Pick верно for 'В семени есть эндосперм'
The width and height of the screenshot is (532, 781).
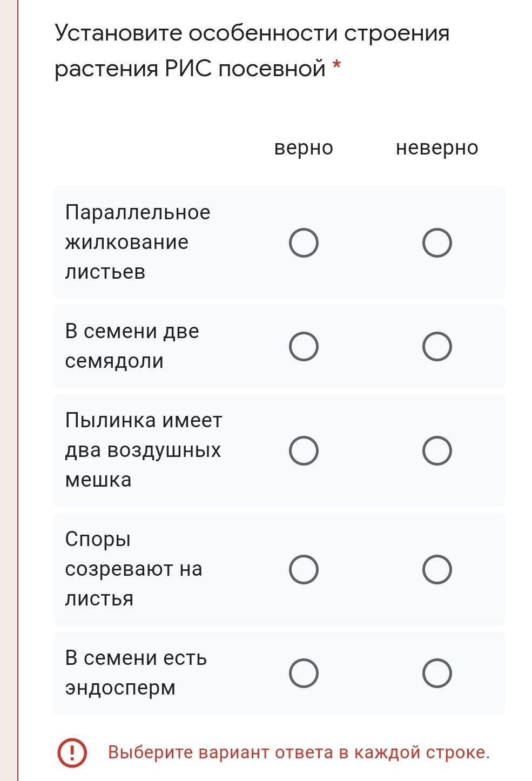point(304,673)
